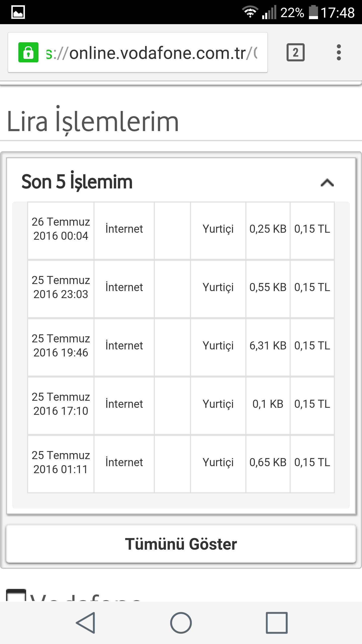The width and height of the screenshot is (362, 644).
Task: Click the Tümünü Göster button
Action: tap(181, 544)
